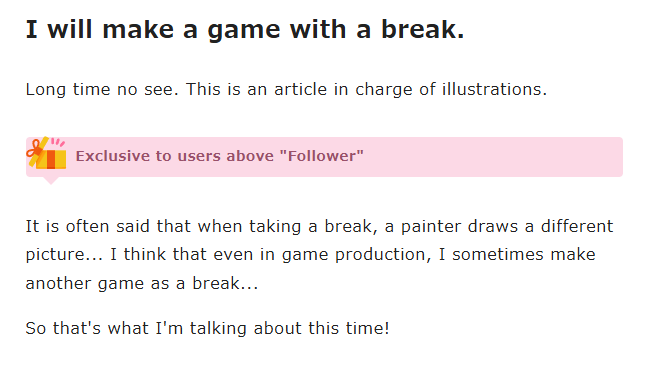Click the word "picture..." in the paragraph

coord(64,255)
